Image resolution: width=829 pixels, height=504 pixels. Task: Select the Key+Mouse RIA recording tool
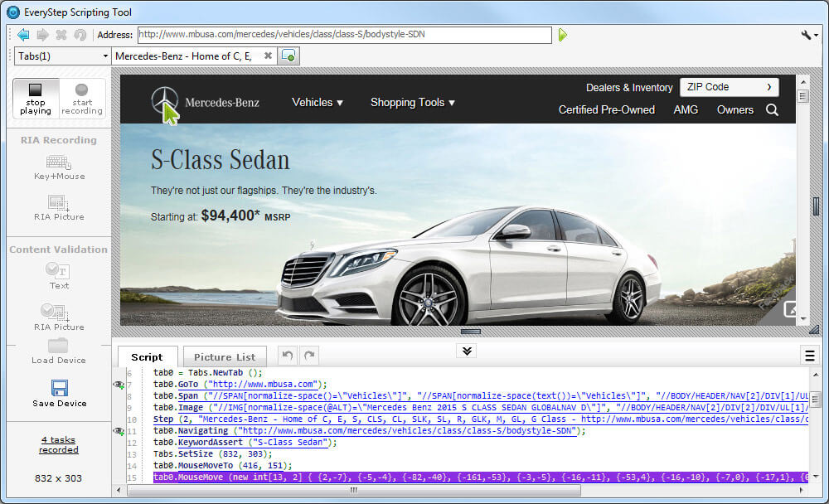pyautogui.click(x=59, y=162)
